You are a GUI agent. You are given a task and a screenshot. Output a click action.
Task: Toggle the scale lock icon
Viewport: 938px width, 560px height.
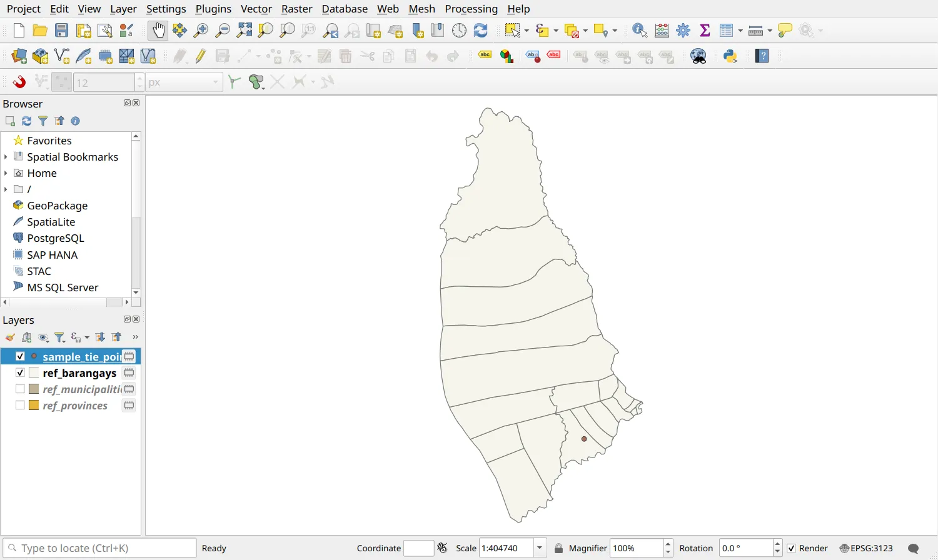[x=558, y=548]
